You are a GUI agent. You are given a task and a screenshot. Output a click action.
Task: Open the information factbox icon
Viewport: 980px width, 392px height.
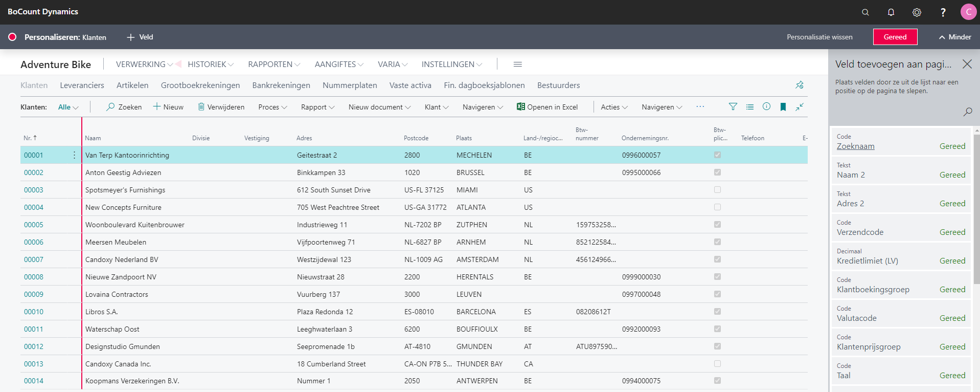coord(766,106)
